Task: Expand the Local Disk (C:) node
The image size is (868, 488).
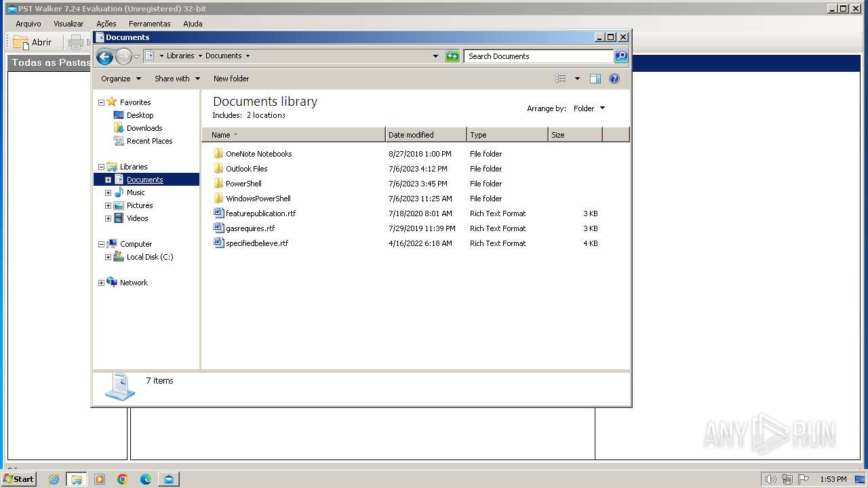Action: pyautogui.click(x=108, y=258)
